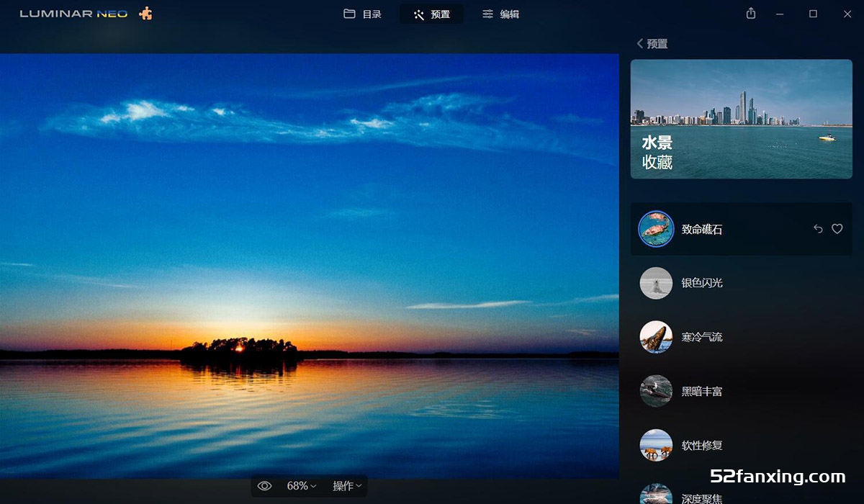Image resolution: width=864 pixels, height=504 pixels.
Task: Apply the 深度聚焦 preset
Action: 742,493
